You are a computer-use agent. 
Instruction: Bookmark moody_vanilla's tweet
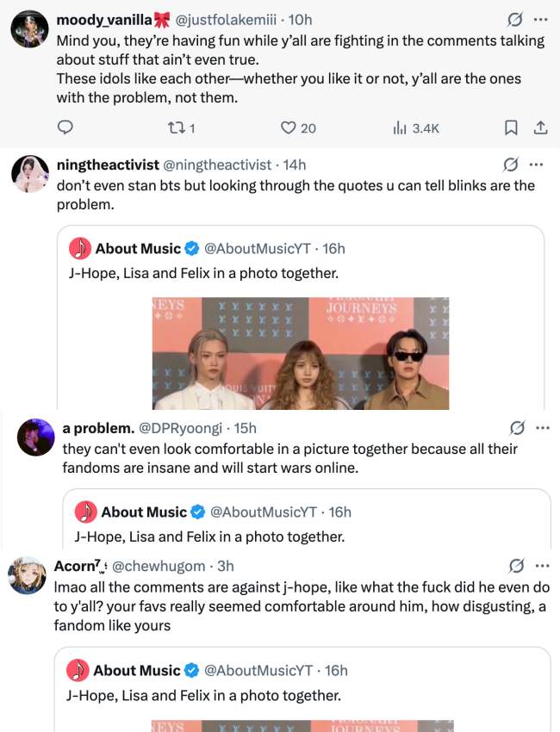(510, 127)
